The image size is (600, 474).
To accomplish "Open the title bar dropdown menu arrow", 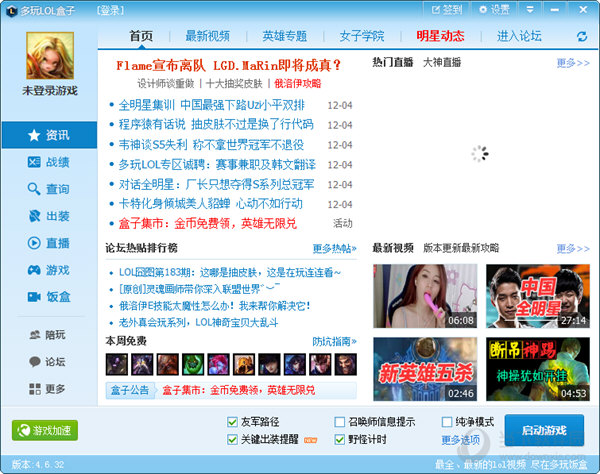I will click(x=530, y=10).
